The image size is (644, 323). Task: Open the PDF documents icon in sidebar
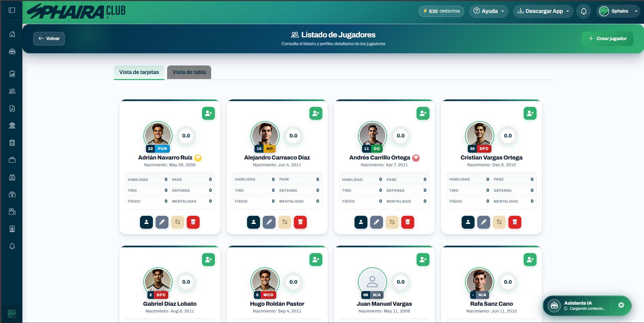[12, 108]
